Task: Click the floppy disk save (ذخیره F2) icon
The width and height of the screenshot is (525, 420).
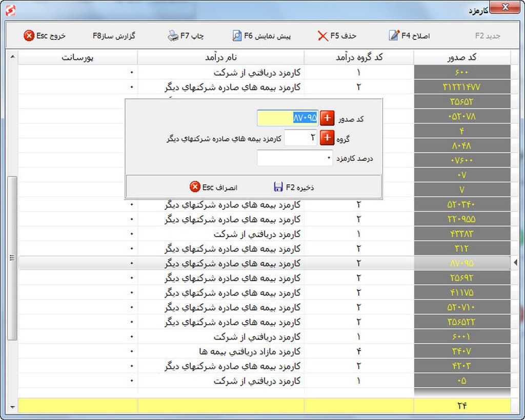Action: pyautogui.click(x=278, y=187)
